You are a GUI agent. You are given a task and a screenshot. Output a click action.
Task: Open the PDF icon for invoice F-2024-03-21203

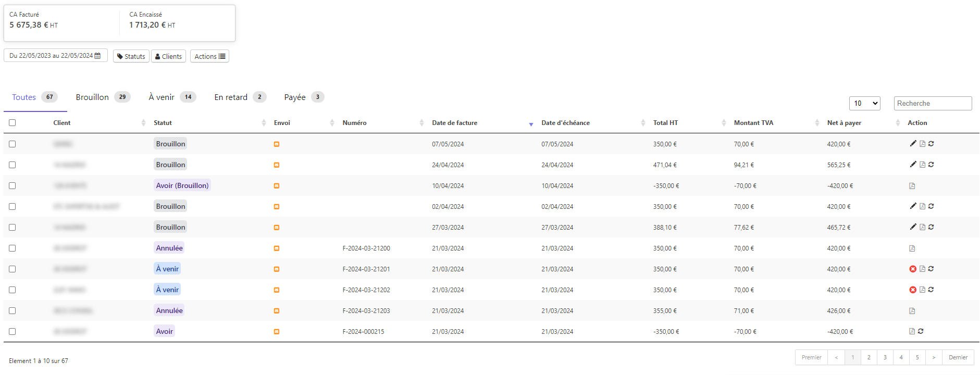(x=912, y=311)
